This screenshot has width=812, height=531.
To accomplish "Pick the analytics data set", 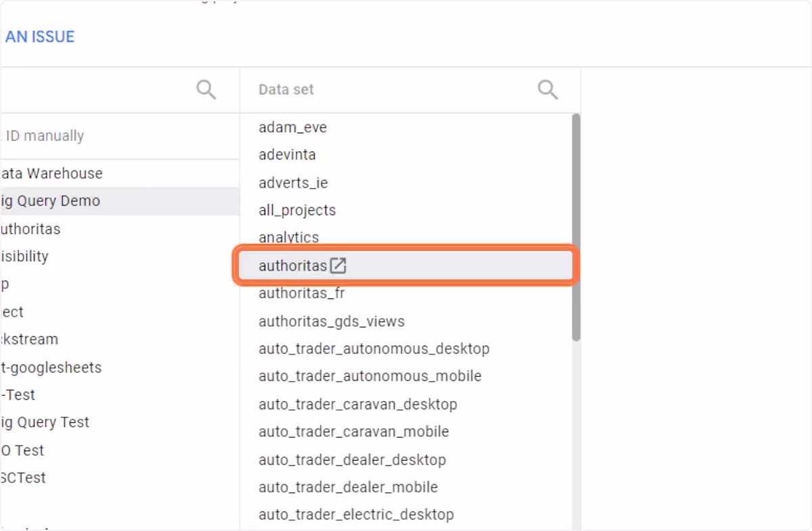I will pos(288,237).
